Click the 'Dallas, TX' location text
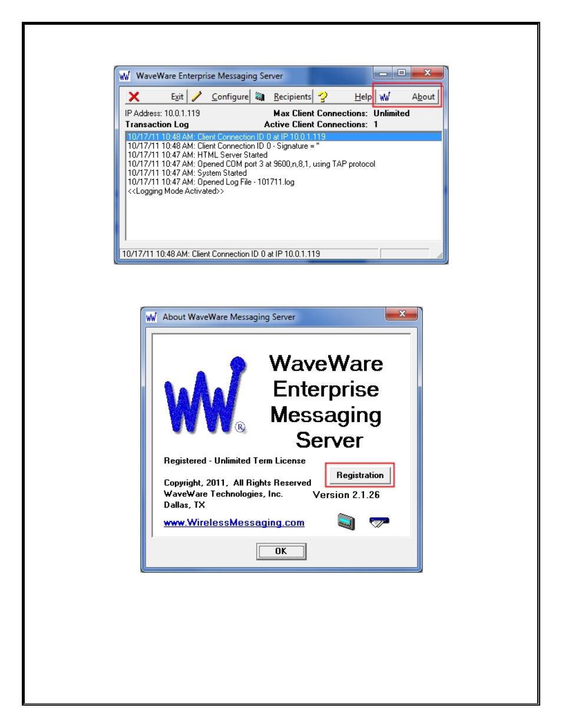The height and width of the screenshot is (728, 562). 184,505
